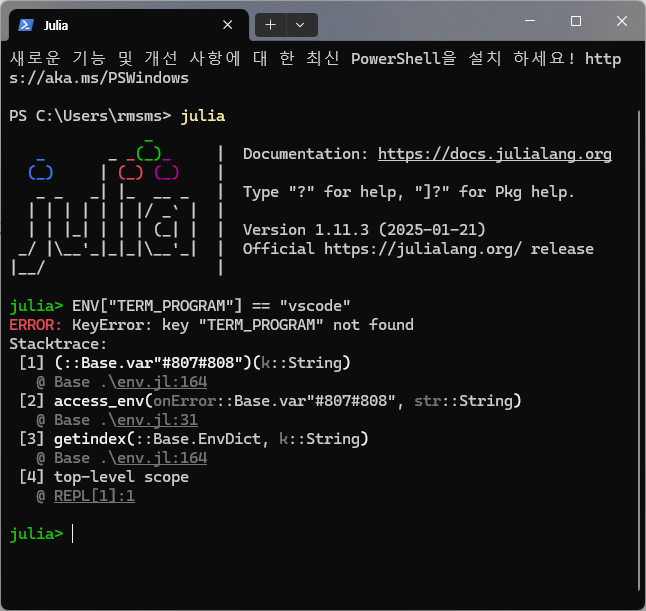
Task: Click the aka.ms/PSWindows URL text
Action: [99, 78]
